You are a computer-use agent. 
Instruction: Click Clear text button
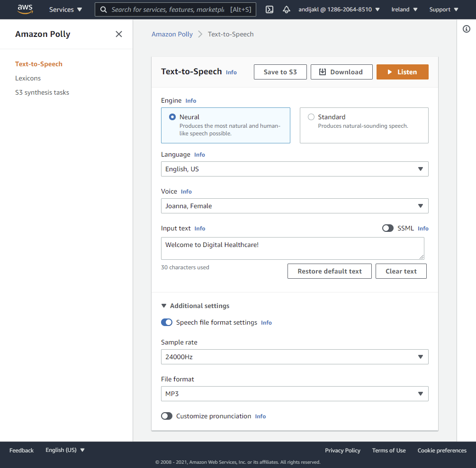tap(401, 271)
